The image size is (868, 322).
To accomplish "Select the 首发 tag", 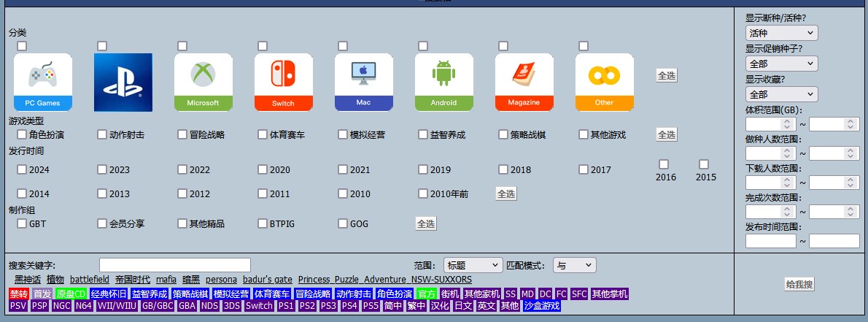I will point(42,294).
